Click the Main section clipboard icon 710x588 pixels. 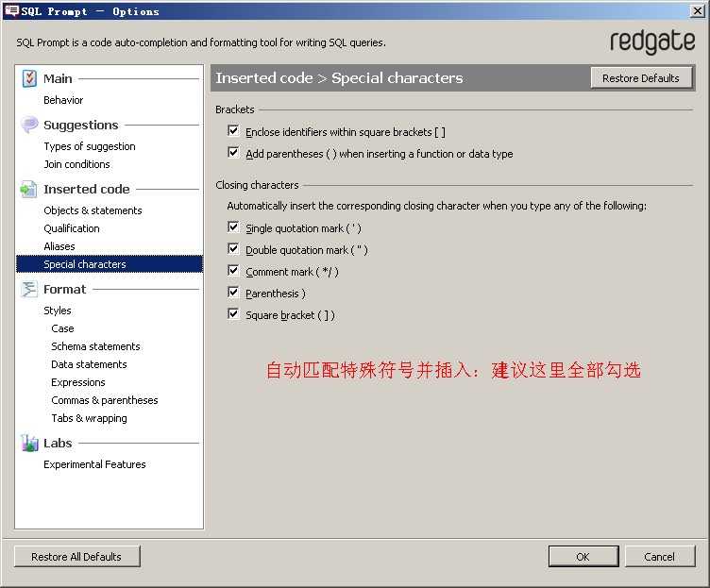tap(29, 78)
